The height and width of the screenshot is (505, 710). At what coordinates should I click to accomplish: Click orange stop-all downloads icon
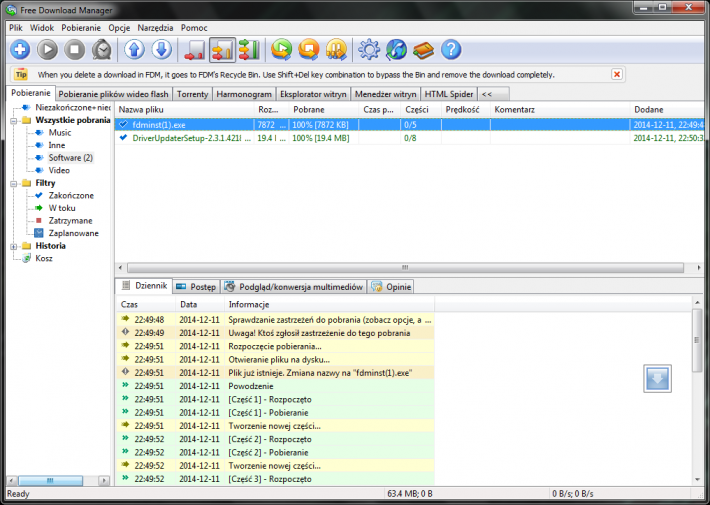309,49
